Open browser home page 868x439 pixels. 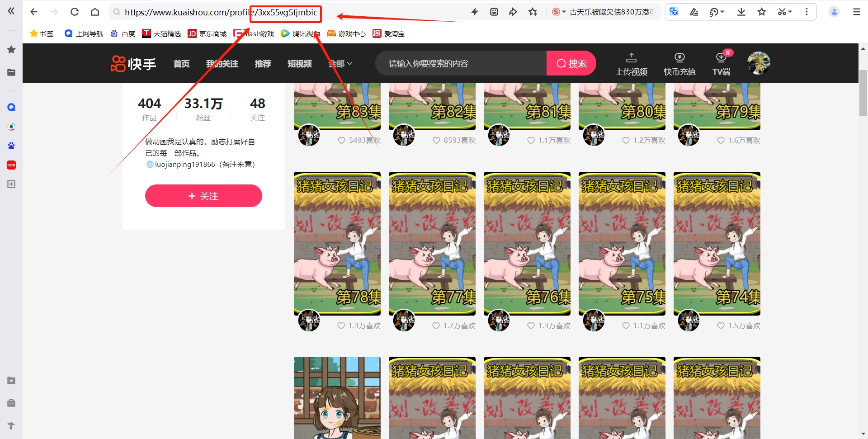(x=95, y=12)
